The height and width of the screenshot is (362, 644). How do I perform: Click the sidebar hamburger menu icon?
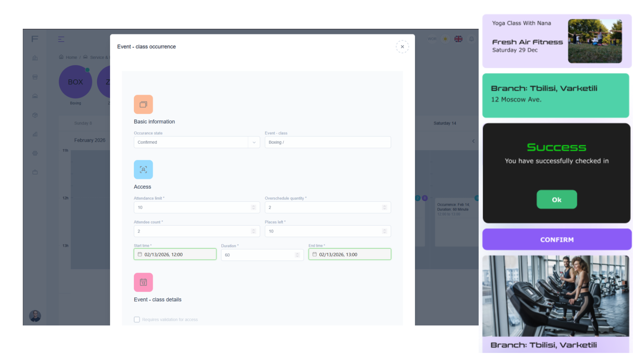coord(61,39)
